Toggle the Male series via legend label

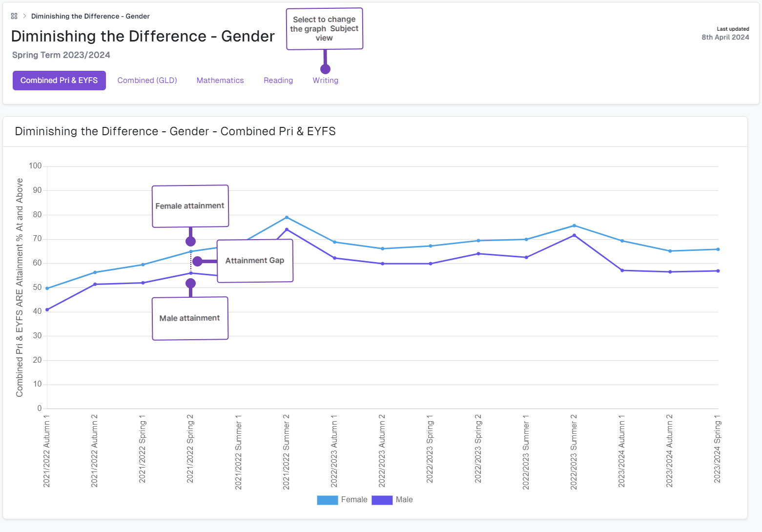(x=404, y=500)
